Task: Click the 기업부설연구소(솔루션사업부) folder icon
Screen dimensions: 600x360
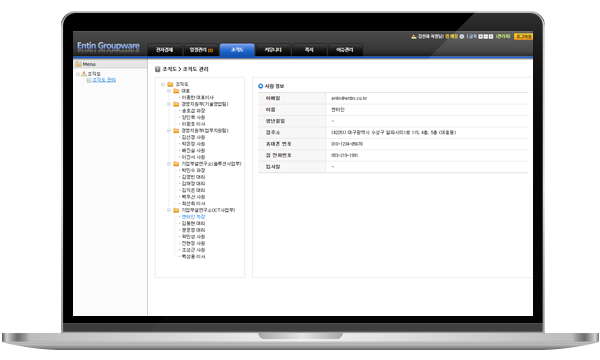Action: tap(176, 164)
